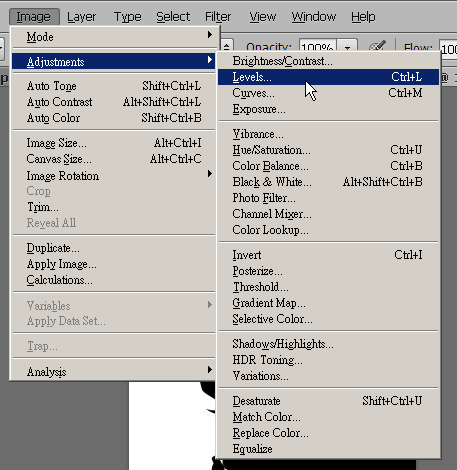Open the View menu

click(263, 17)
